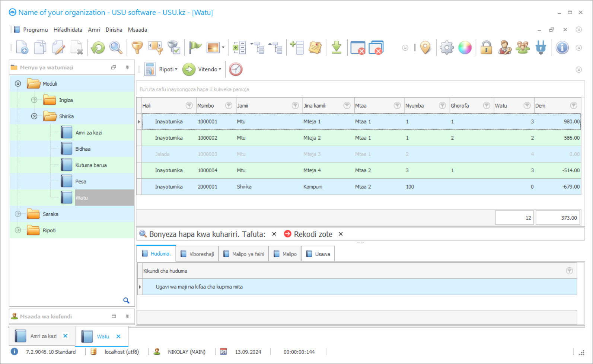Open filter for the Hali column

coord(189,106)
